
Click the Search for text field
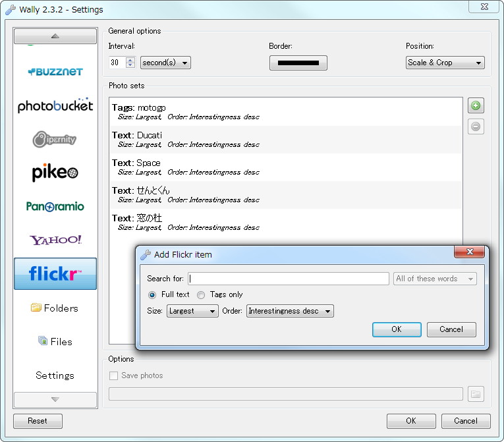[289, 279]
